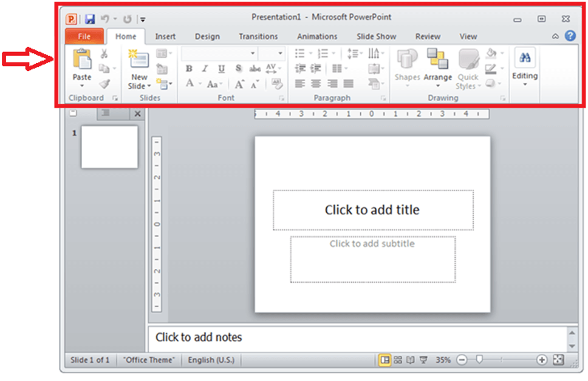Switch to Slide Sorter view in the status bar
Viewport: 588px width, 381px height.
[x=398, y=360]
